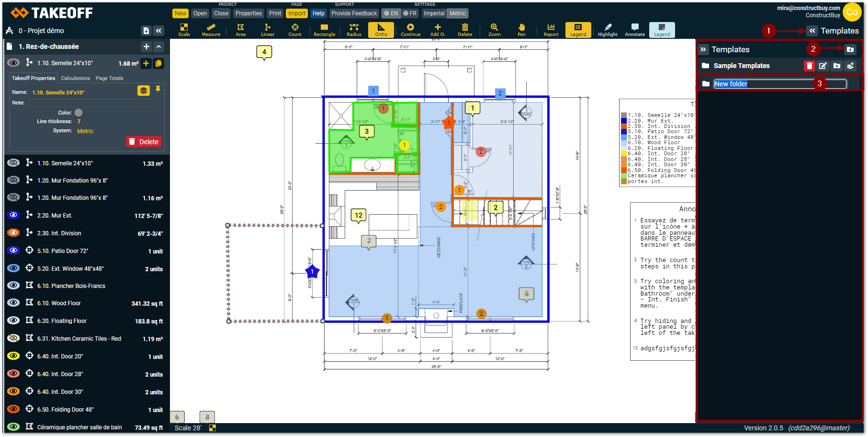Collapse the Rez-de-chaussée page section
The width and height of the screenshot is (868, 437).
(x=159, y=46)
